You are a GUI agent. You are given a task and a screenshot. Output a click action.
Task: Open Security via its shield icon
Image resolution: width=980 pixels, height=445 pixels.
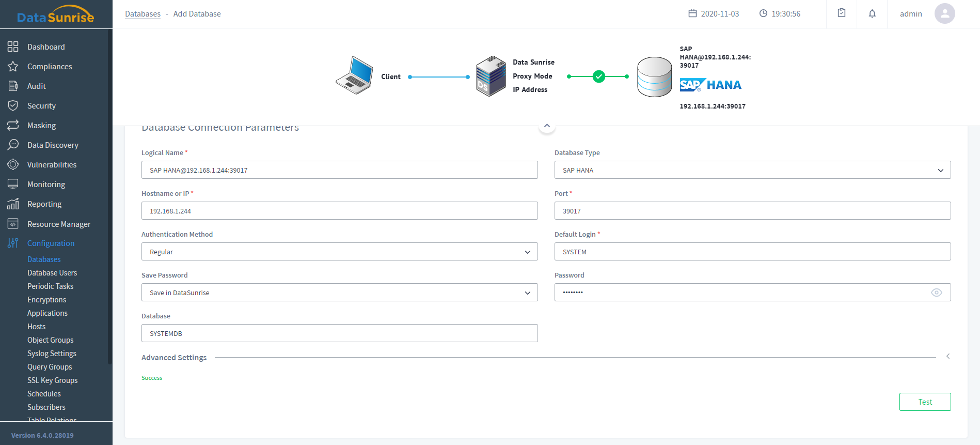click(13, 106)
